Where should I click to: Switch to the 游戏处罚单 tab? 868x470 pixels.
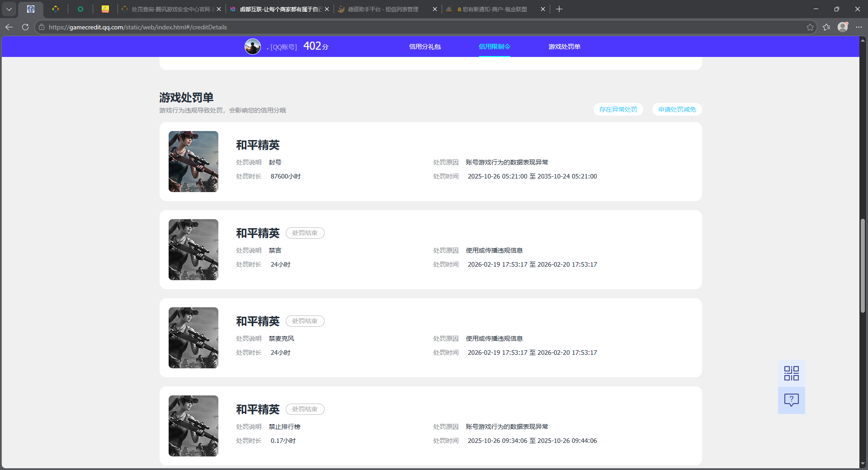tap(564, 47)
